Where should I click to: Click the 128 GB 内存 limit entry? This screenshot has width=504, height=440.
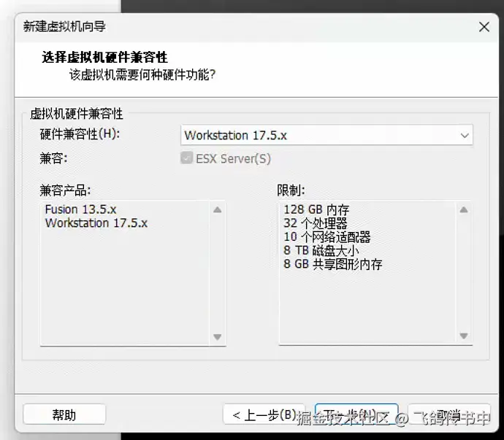tap(316, 209)
